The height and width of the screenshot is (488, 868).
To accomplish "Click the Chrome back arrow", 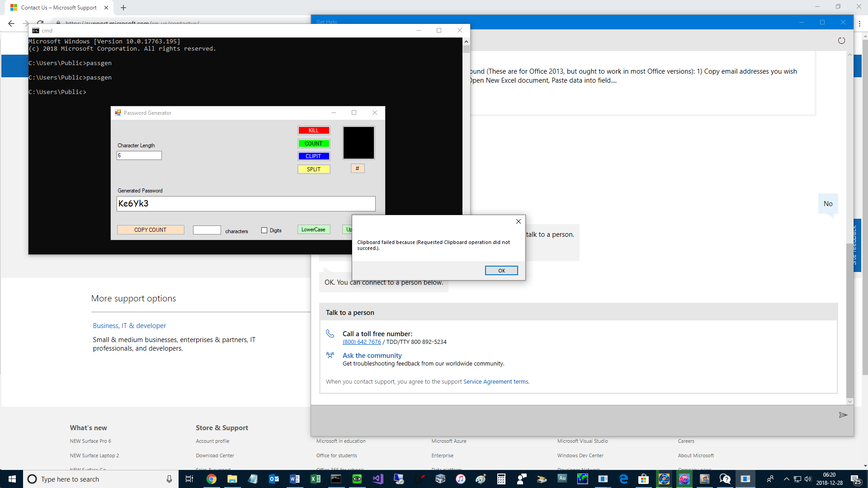I will [11, 23].
